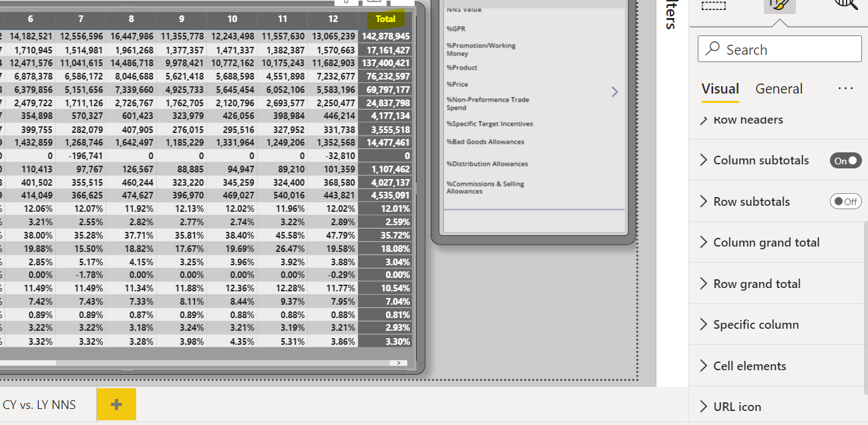Image resolution: width=868 pixels, height=425 pixels.
Task: Toggle Column subtotals switch off
Action: tap(846, 160)
